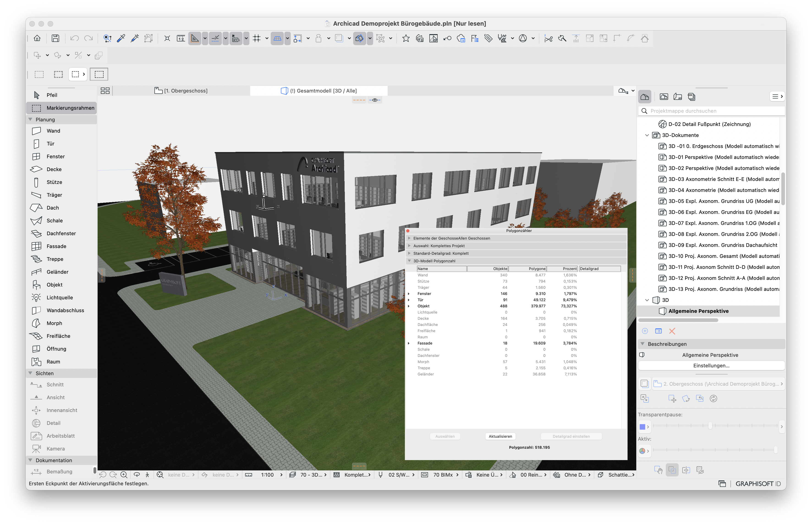Choose the solid-frame marquee mode
812x524 pixels.
pyautogui.click(x=99, y=74)
